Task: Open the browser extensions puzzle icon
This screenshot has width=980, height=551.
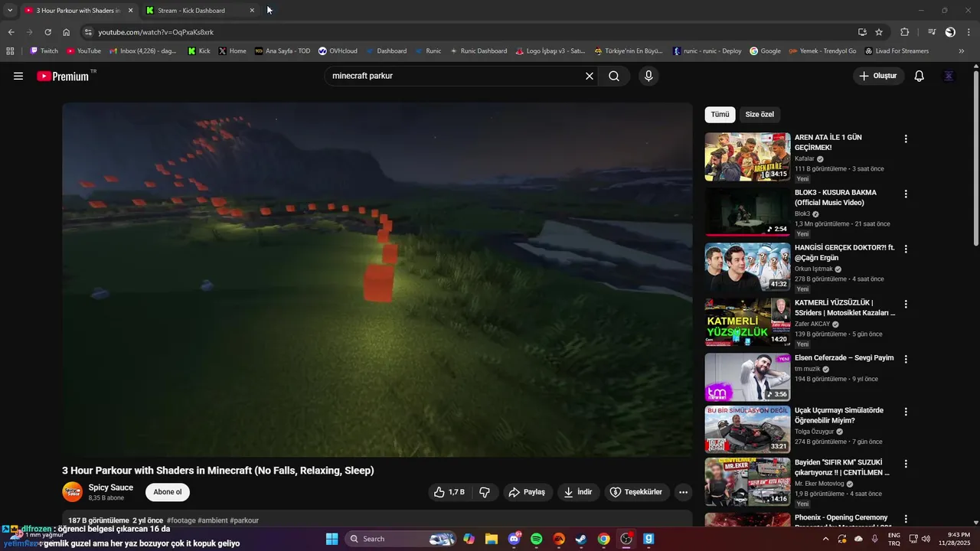Action: (905, 32)
